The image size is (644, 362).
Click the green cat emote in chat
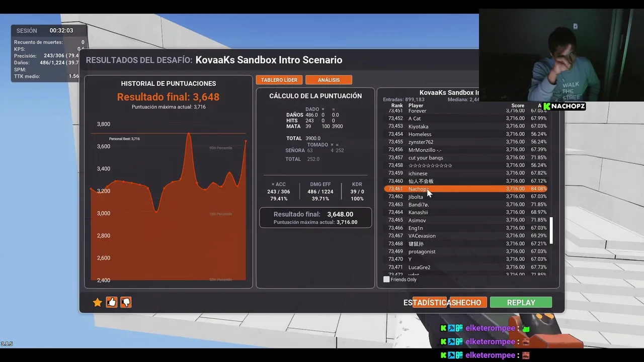(526, 328)
